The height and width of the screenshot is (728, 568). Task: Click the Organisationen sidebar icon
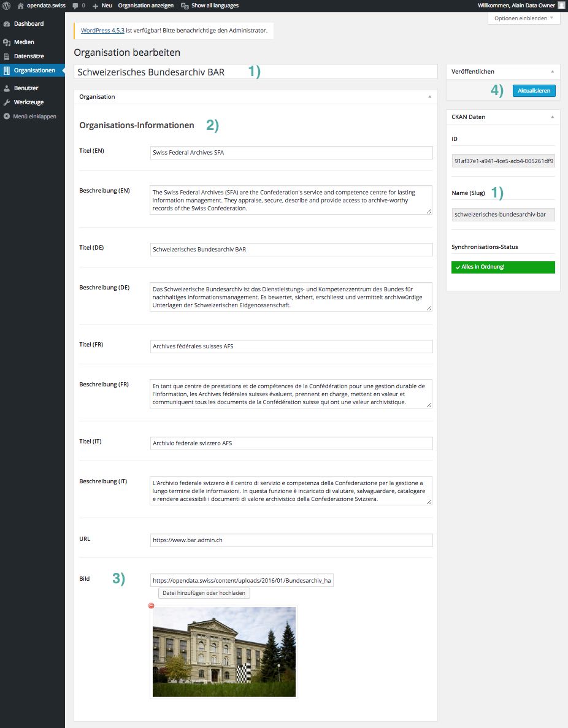pyautogui.click(x=7, y=71)
